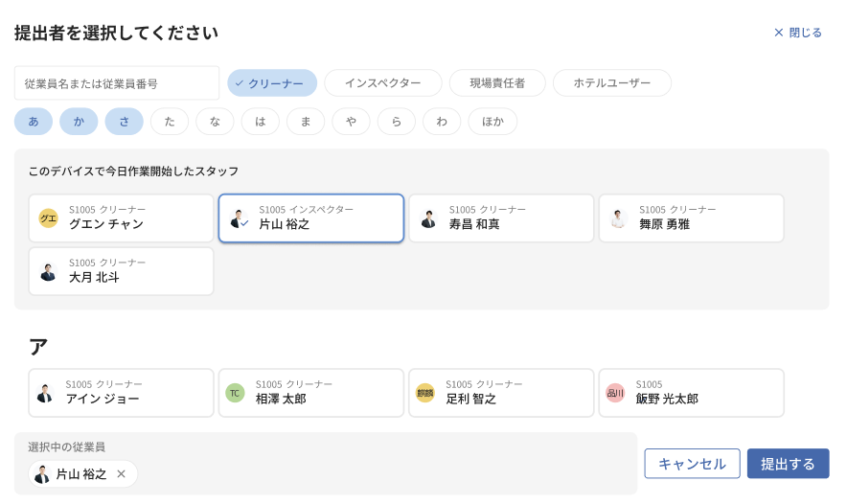Toggle the クリーナー role filter chip

click(x=272, y=83)
